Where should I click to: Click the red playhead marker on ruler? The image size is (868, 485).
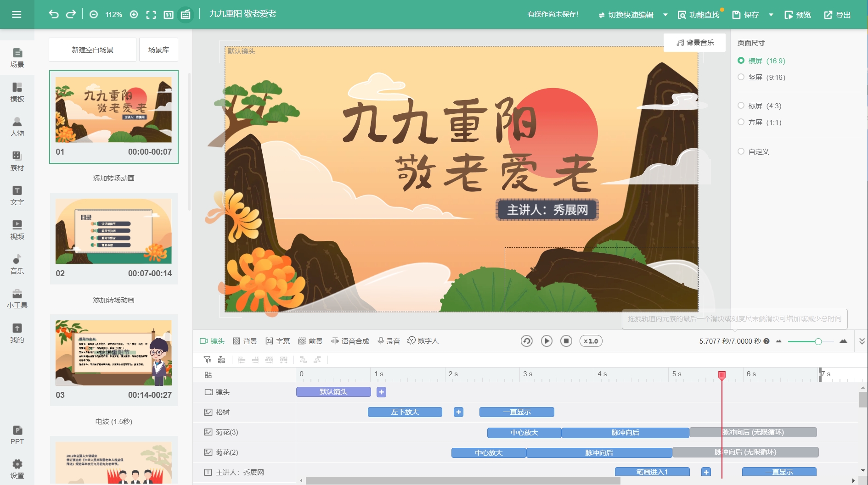[722, 375]
